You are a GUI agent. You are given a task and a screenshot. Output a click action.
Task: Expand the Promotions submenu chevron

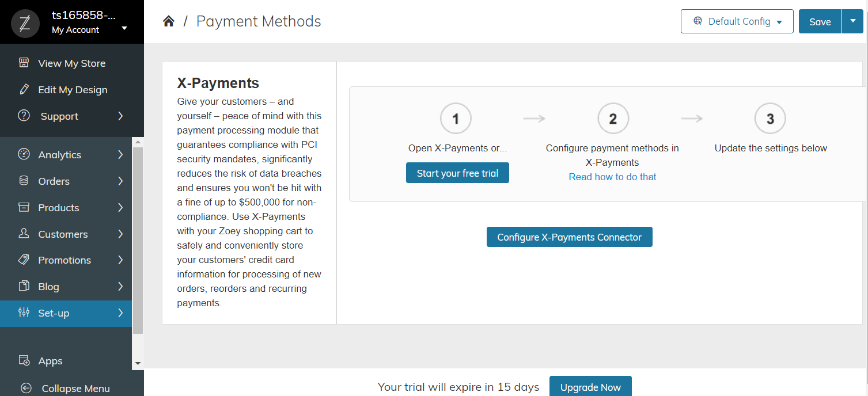(120, 260)
